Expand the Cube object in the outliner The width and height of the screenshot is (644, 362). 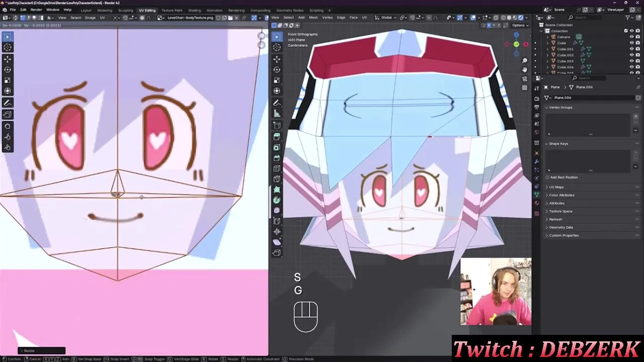tap(548, 43)
